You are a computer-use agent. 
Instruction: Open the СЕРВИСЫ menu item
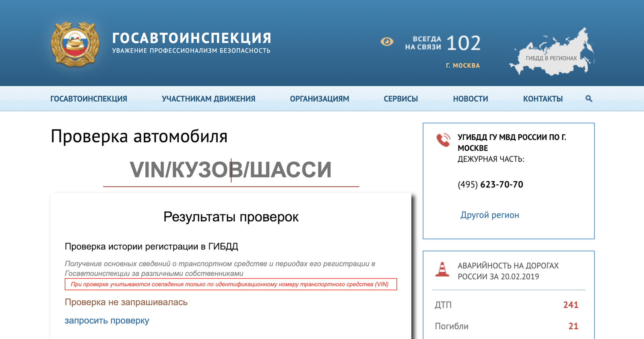(401, 99)
